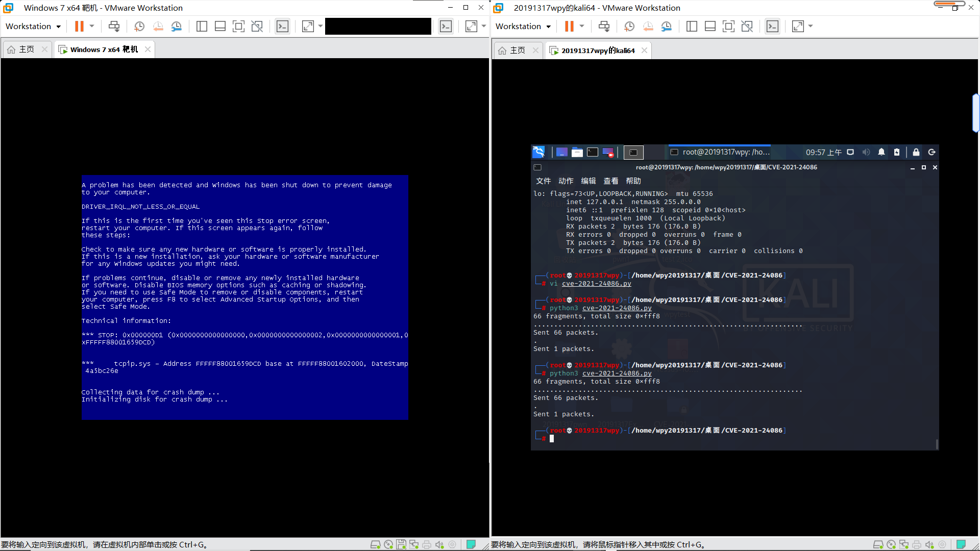Expand stretch options arrow in kali64 window
The width and height of the screenshot is (980, 551).
811,26
